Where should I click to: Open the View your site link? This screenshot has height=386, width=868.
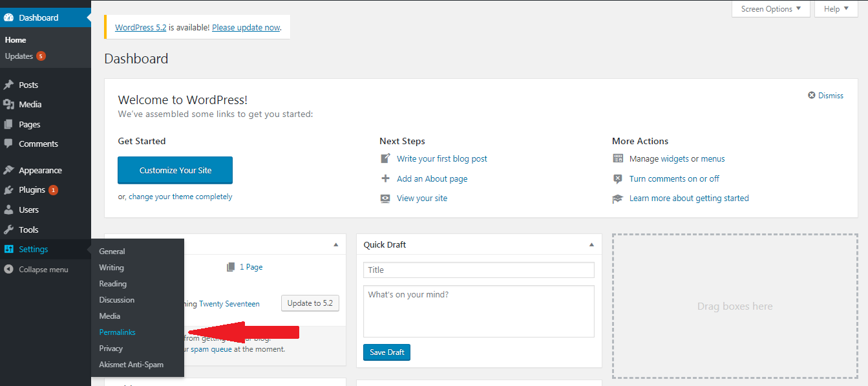(x=422, y=198)
